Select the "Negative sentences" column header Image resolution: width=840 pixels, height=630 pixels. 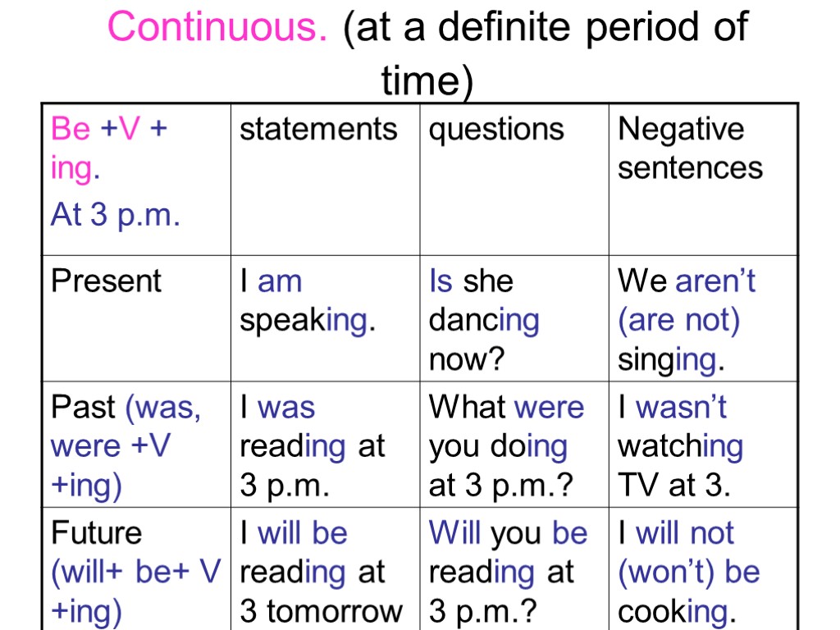(x=690, y=148)
